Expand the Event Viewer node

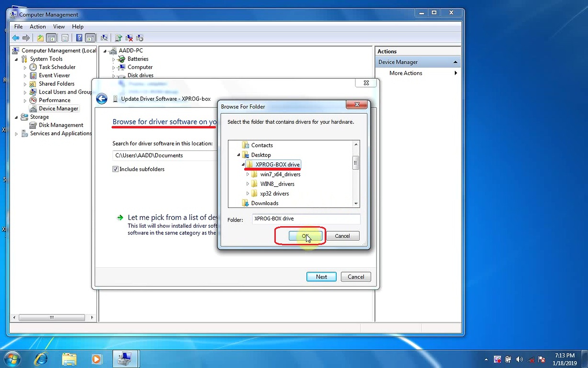tap(25, 76)
